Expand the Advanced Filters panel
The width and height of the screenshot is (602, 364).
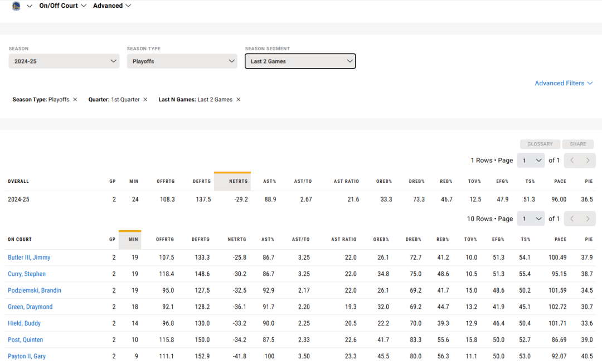[x=564, y=83]
